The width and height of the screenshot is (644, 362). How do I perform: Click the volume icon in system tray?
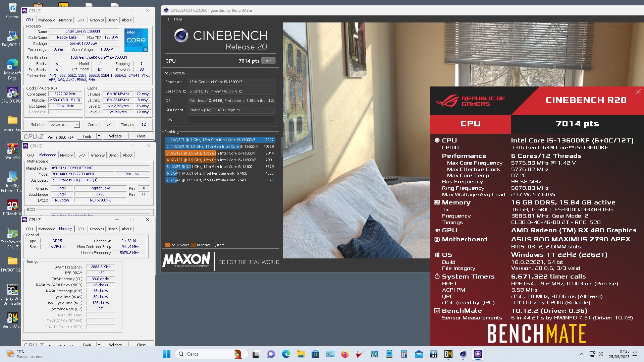click(600, 354)
